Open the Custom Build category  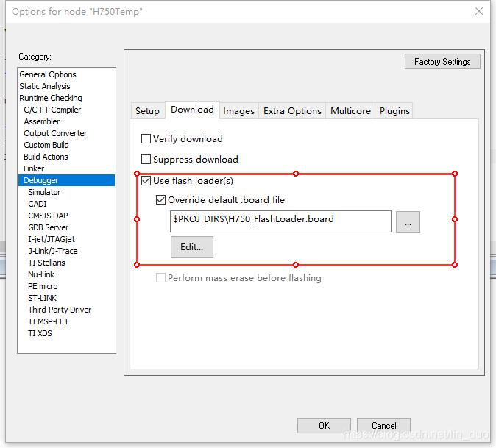coord(66,145)
